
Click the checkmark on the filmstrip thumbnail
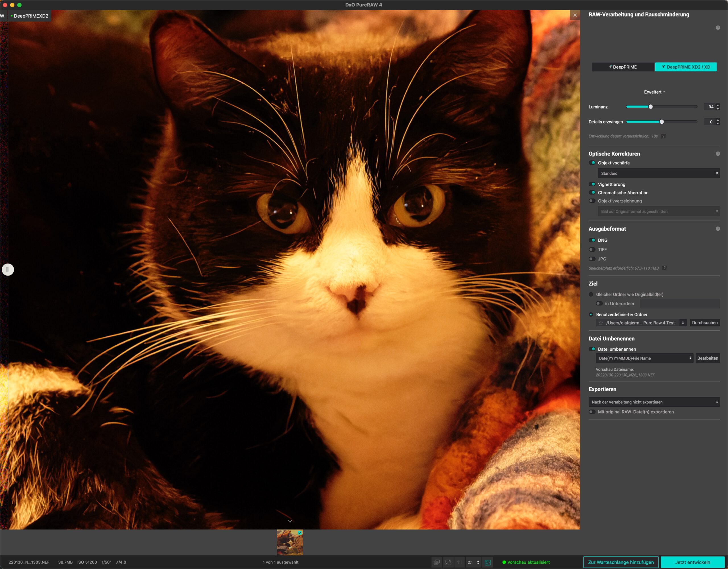point(300,533)
